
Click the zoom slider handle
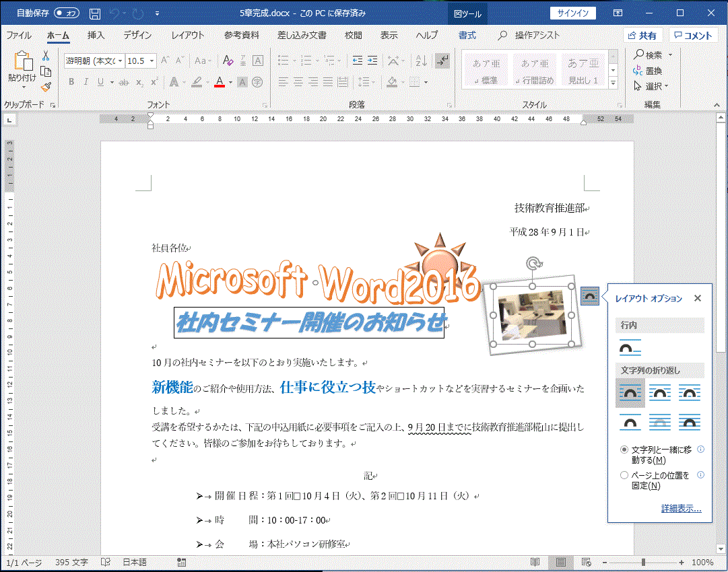point(643,563)
